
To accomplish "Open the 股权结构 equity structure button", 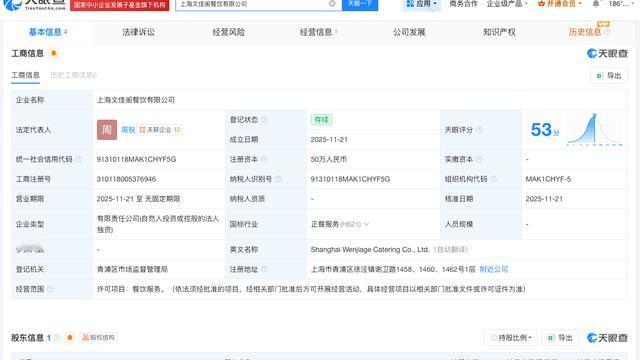I will pyautogui.click(x=98, y=338).
